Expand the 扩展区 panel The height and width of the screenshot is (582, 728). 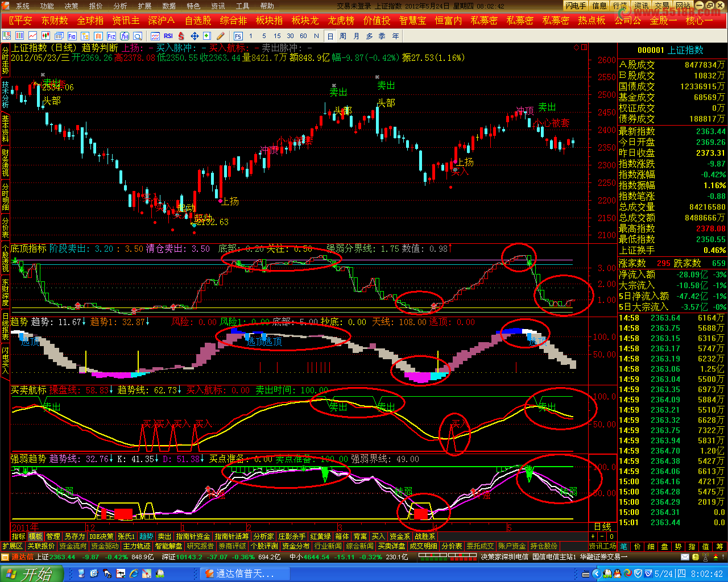(12, 546)
